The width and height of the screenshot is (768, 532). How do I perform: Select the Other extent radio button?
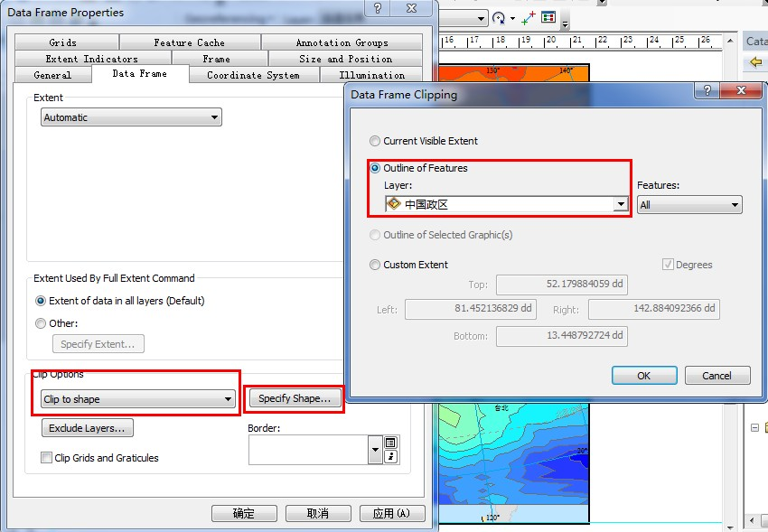41,323
